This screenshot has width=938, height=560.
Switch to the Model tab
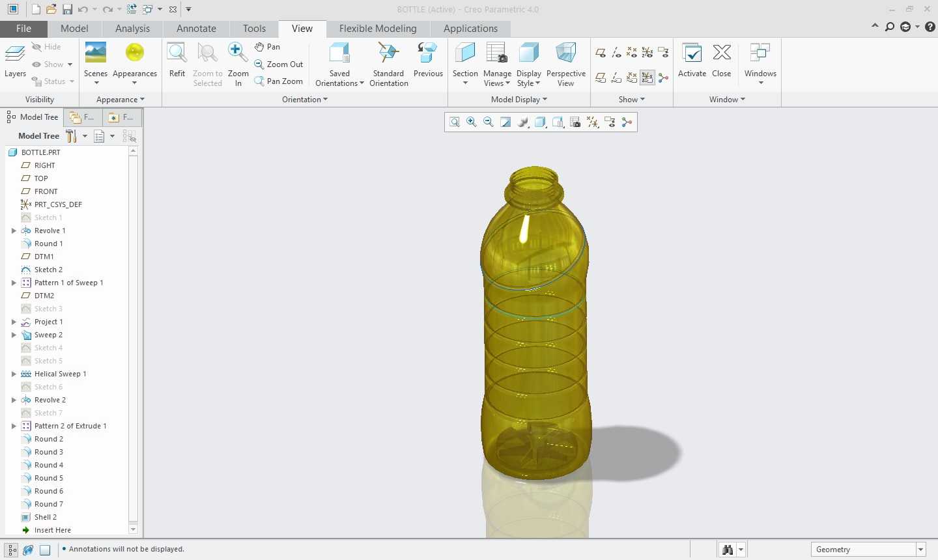point(74,29)
